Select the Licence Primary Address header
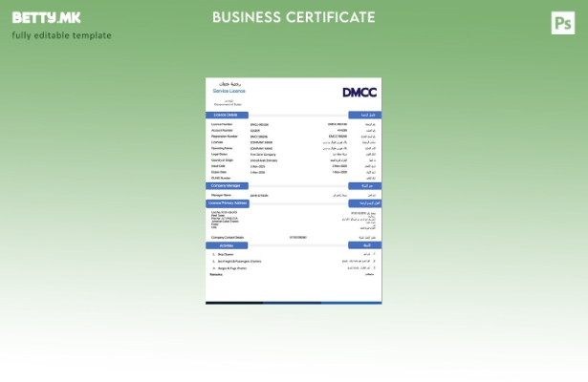Viewport: 588px width, 382px height. 228,202
